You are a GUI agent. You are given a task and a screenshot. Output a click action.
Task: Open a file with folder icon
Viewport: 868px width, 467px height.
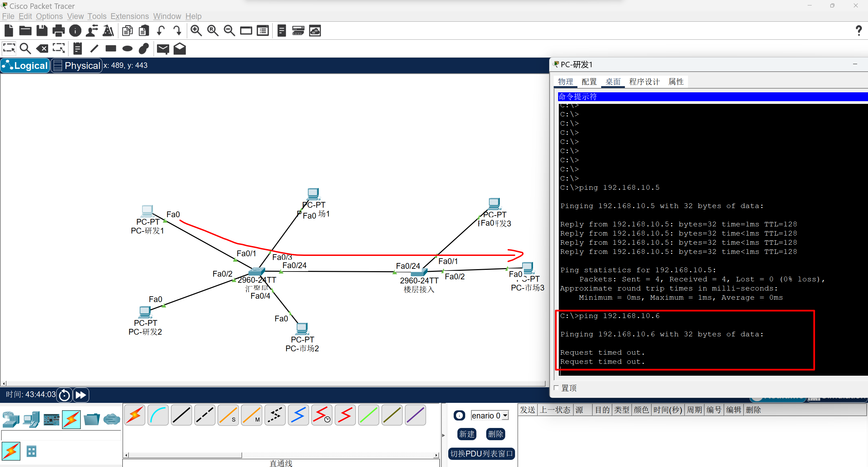(x=25, y=31)
